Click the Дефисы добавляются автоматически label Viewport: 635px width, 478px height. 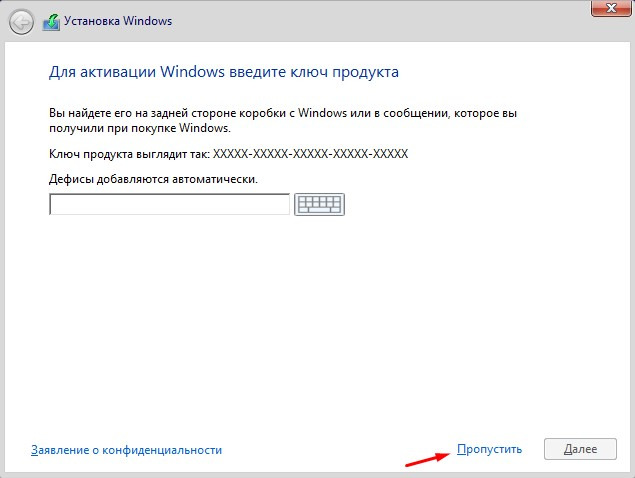pyautogui.click(x=153, y=179)
